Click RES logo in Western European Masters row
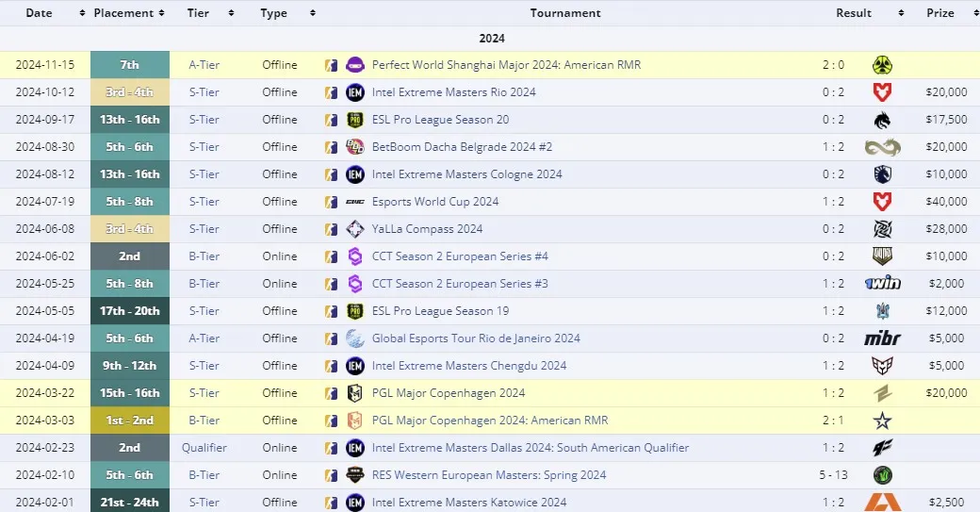Image resolution: width=980 pixels, height=512 pixels. [x=355, y=475]
